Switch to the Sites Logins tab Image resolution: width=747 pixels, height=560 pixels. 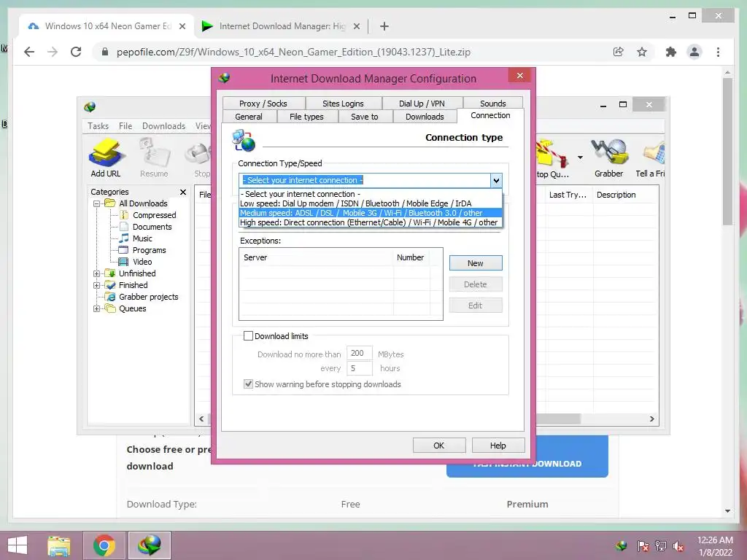[x=343, y=104]
